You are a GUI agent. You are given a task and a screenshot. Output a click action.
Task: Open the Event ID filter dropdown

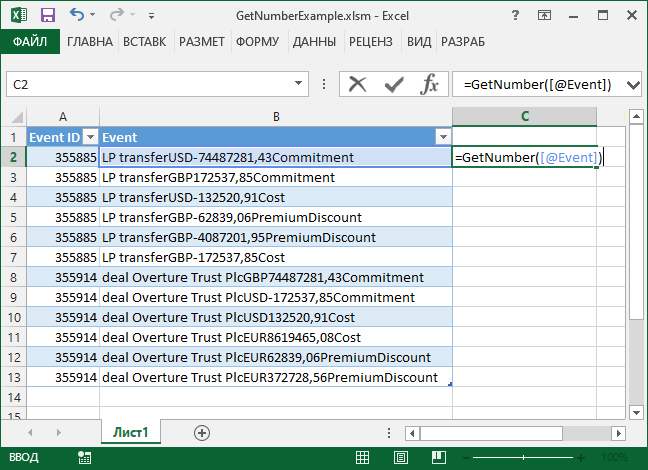point(91,136)
